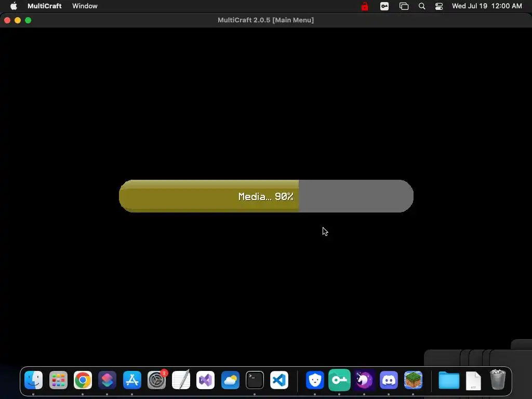Open Shortcuts app in the dock

(107, 380)
